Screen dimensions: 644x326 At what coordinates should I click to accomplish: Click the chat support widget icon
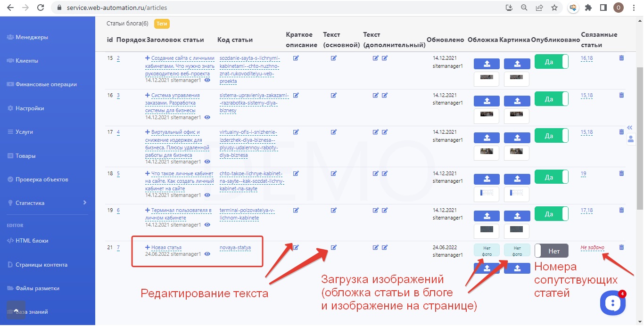[612, 303]
